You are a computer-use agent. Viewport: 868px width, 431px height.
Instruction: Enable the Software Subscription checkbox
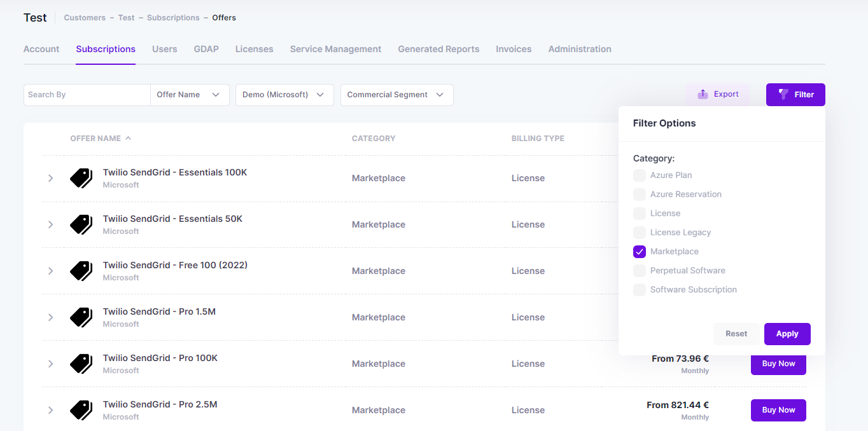coord(640,289)
